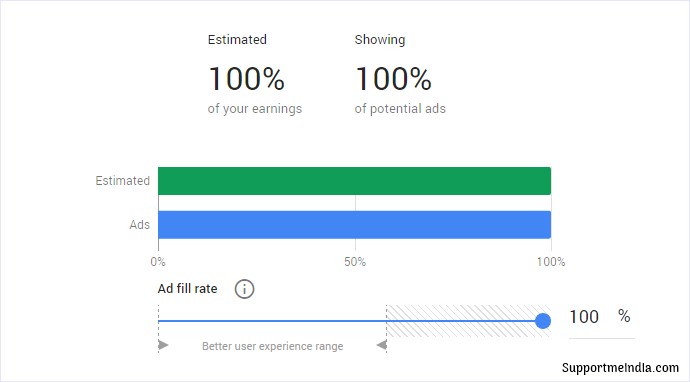Click the left arrow marker below slider
Screen dimensions: 690x382
tap(382, 345)
